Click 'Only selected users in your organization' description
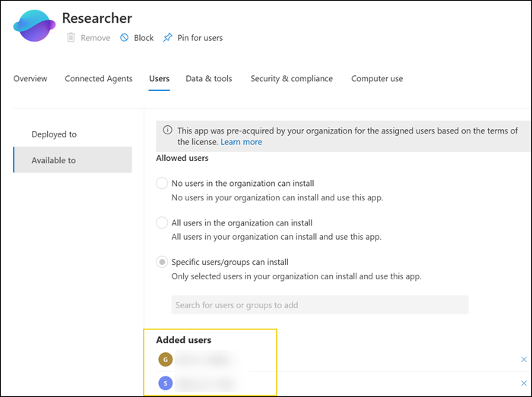 coord(296,276)
